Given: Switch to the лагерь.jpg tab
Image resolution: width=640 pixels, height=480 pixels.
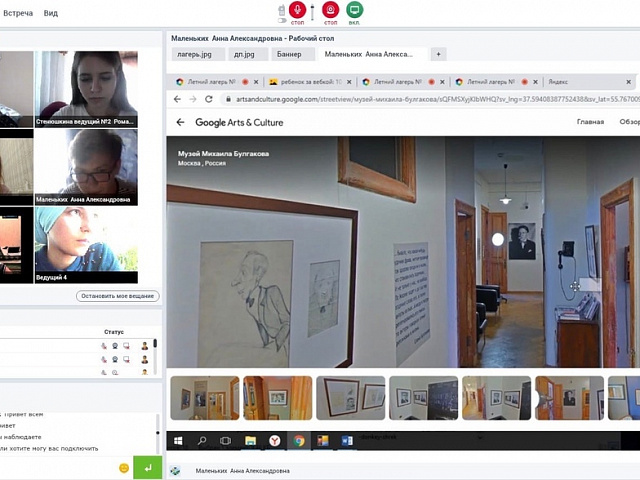Looking at the screenshot, I should tap(198, 54).
